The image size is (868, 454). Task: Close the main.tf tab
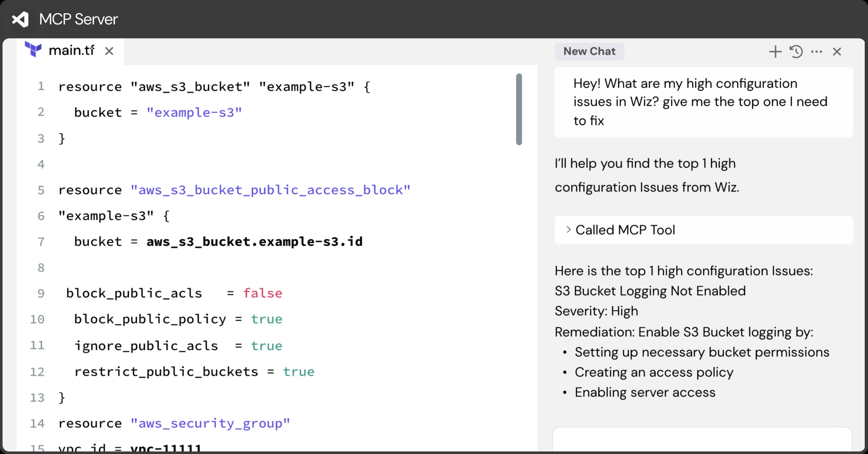pos(109,51)
